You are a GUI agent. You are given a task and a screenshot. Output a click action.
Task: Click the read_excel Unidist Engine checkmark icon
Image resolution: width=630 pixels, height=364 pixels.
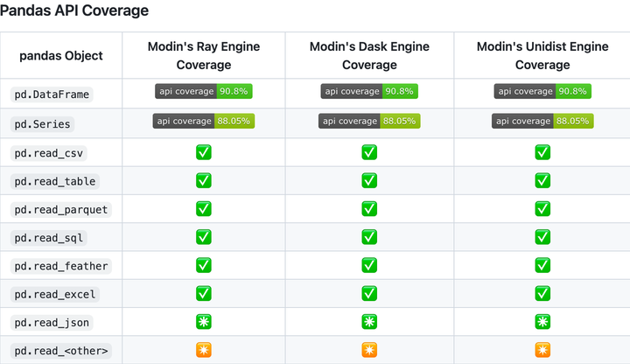[542, 293]
